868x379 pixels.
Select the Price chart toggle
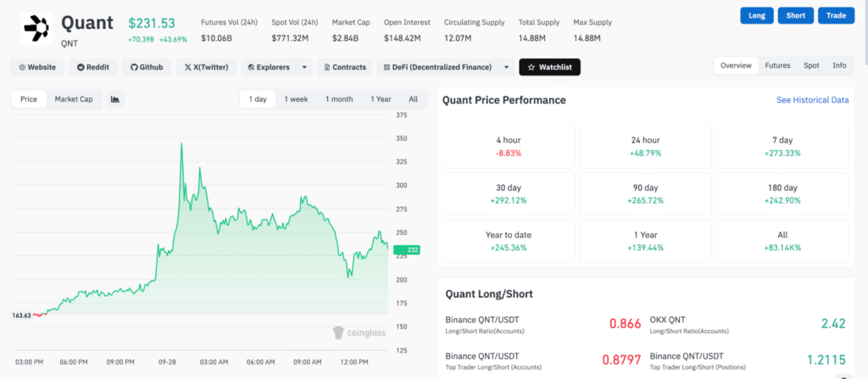tap(29, 99)
